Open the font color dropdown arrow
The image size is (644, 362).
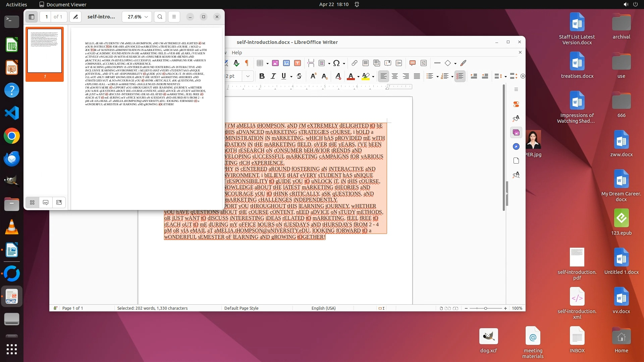[x=358, y=77]
